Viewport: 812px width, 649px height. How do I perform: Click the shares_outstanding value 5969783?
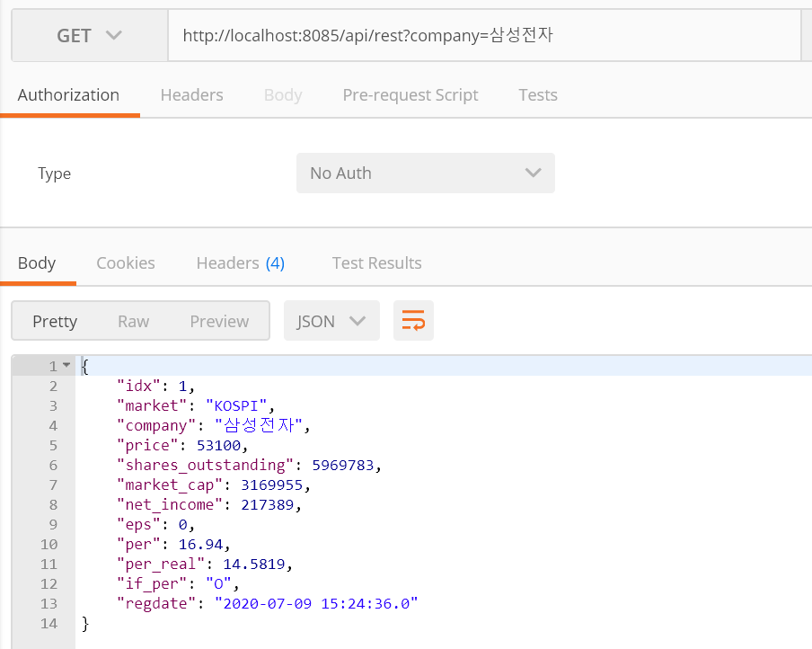(x=343, y=465)
